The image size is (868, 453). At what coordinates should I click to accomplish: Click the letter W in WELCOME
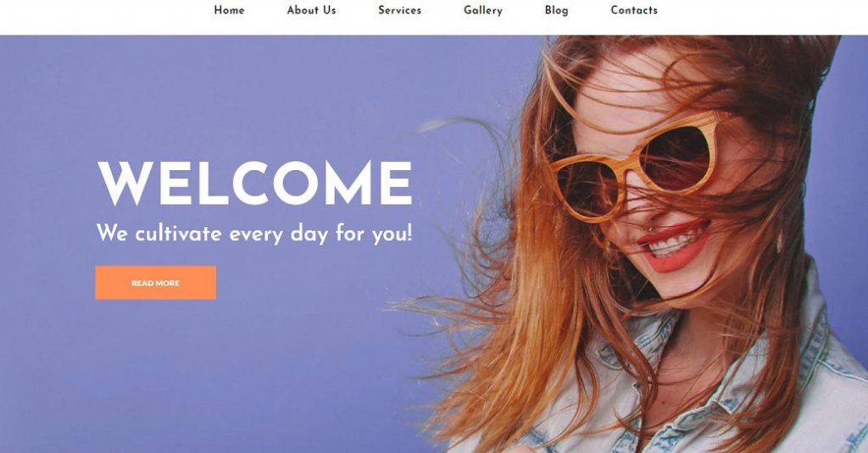tap(124, 183)
